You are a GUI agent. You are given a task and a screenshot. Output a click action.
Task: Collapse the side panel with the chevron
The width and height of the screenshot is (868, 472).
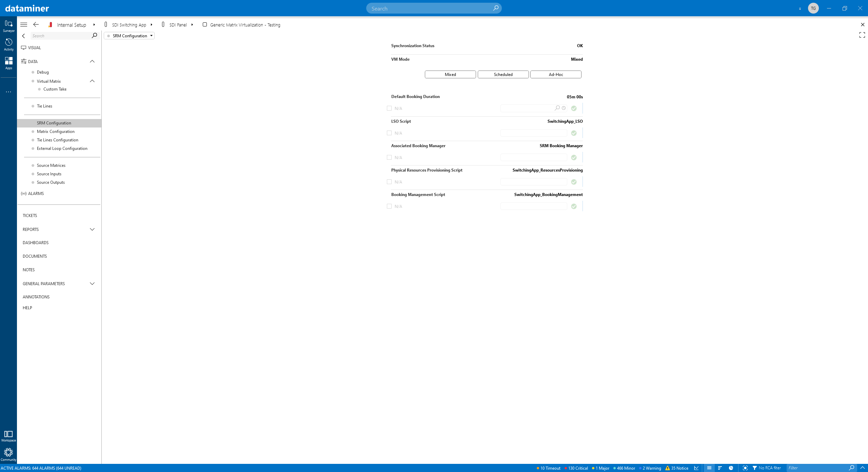pos(23,36)
